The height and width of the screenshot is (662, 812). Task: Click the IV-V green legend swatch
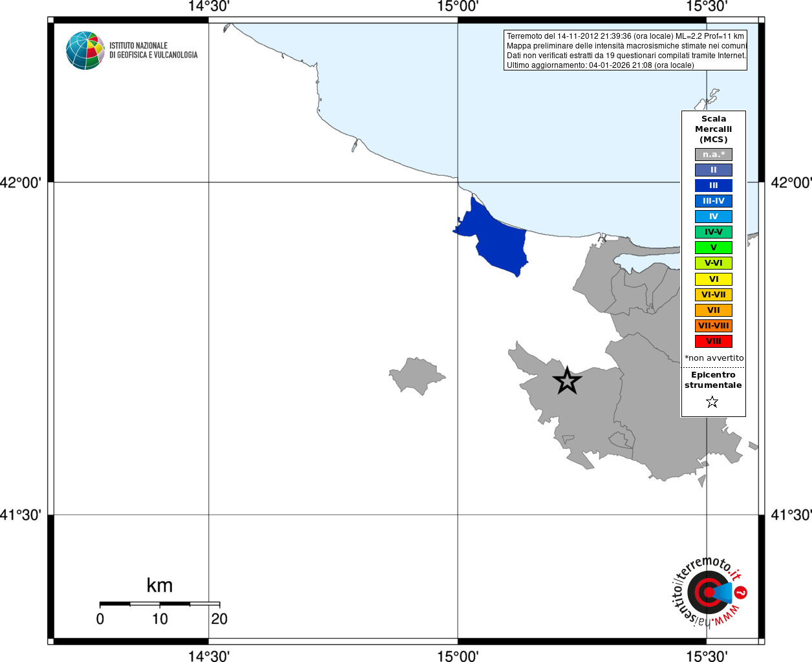pos(714,232)
